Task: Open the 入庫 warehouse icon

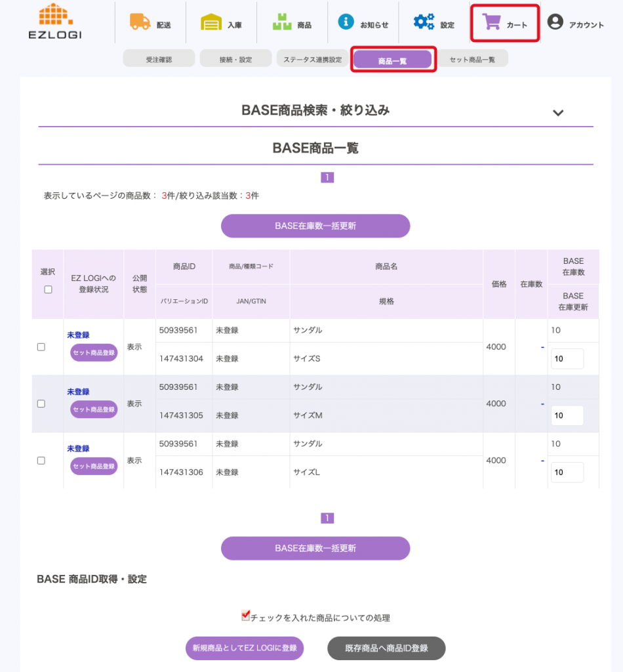Action: point(211,22)
